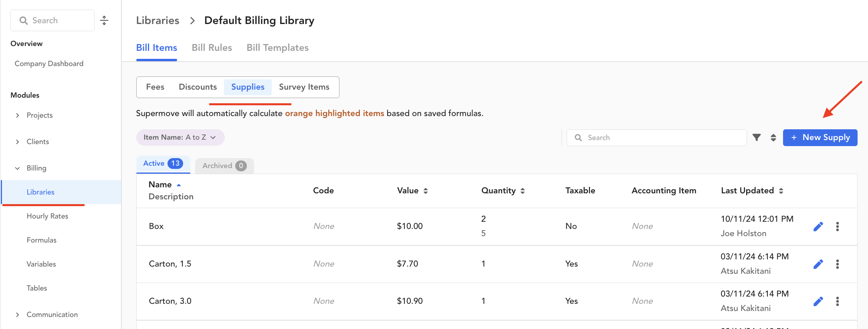This screenshot has width=868, height=329.
Task: Show the Archived supplies tab
Action: [224, 166]
